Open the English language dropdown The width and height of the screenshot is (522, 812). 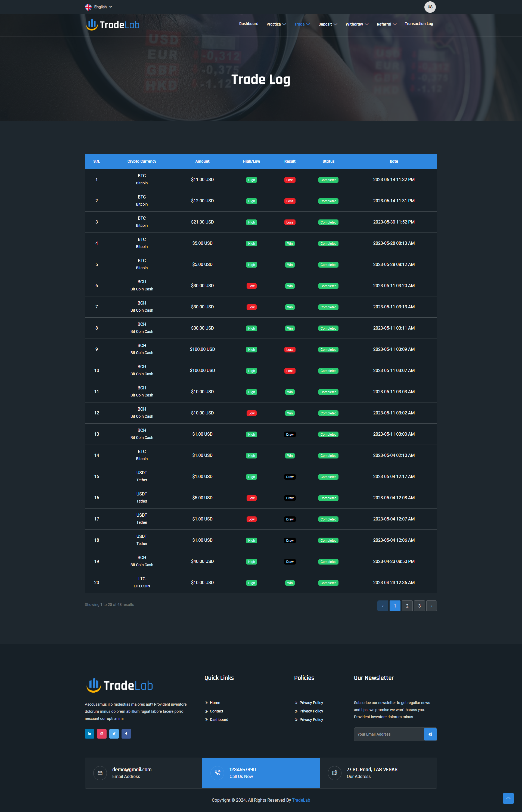98,7
